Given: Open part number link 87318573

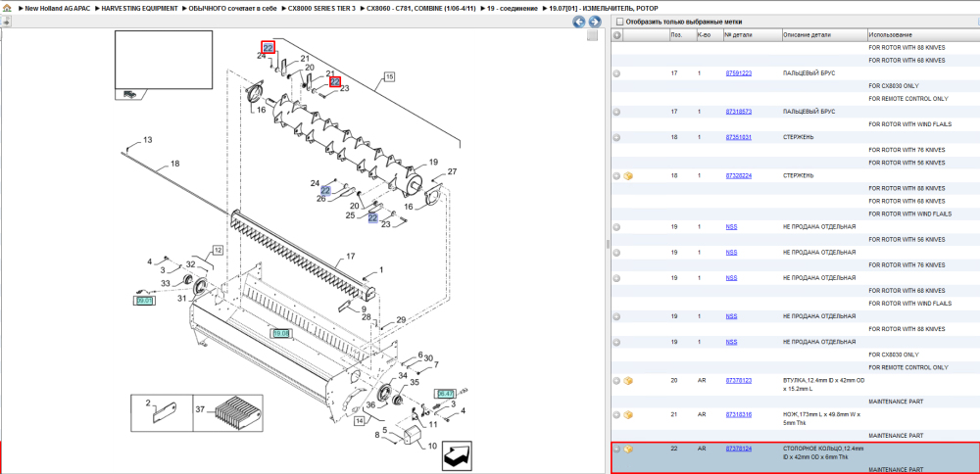Looking at the screenshot, I should [738, 112].
